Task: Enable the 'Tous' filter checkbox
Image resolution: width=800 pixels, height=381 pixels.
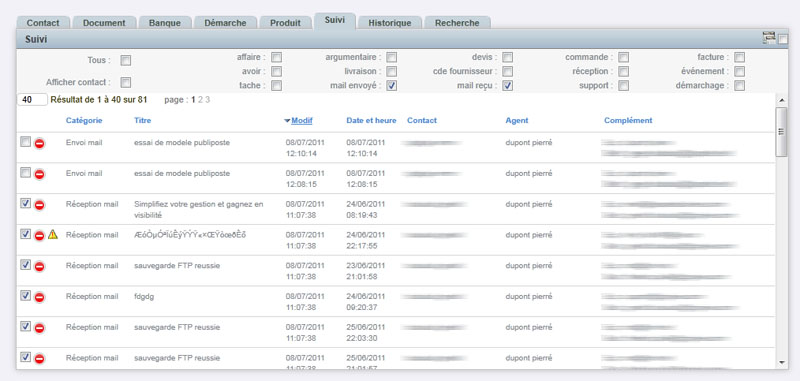Action: point(126,61)
